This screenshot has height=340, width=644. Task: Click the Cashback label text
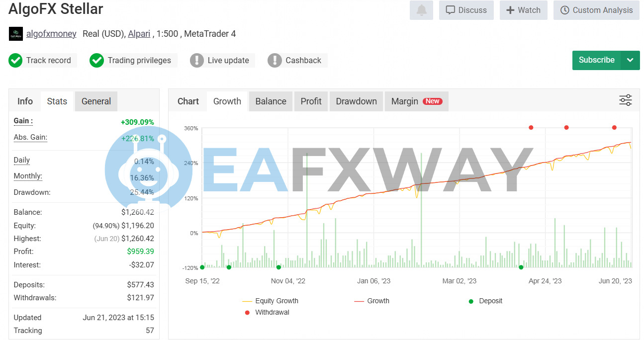click(x=303, y=61)
